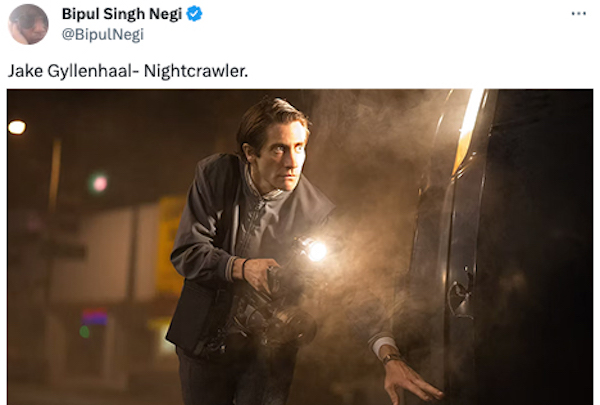Click the tweet text Jake Gyllenhaal- Nightcrawler.
This screenshot has height=405, width=600.
[128, 71]
